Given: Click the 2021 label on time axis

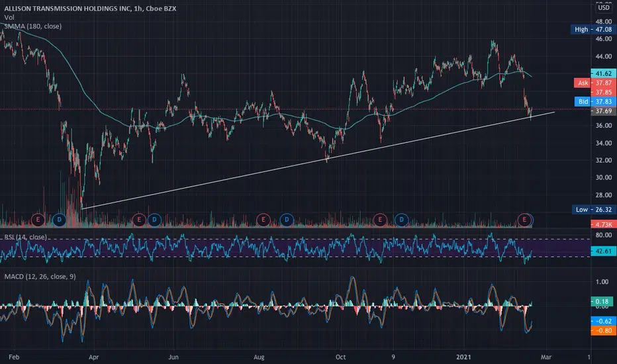Looking at the screenshot, I should 463,357.
